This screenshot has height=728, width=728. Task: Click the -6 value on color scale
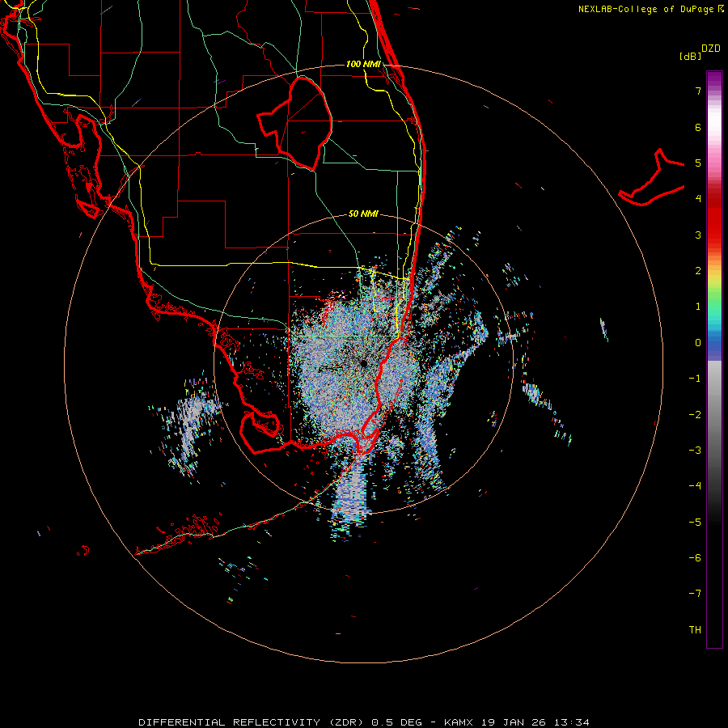click(695, 558)
